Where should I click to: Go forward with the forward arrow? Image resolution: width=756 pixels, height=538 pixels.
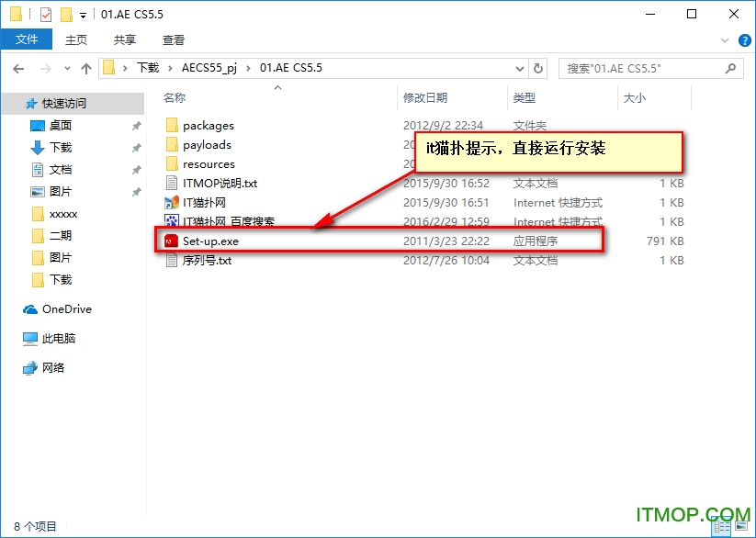click(45, 69)
